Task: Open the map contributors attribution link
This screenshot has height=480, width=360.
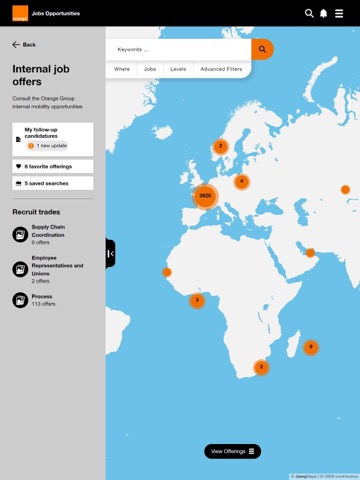Action: (339, 477)
